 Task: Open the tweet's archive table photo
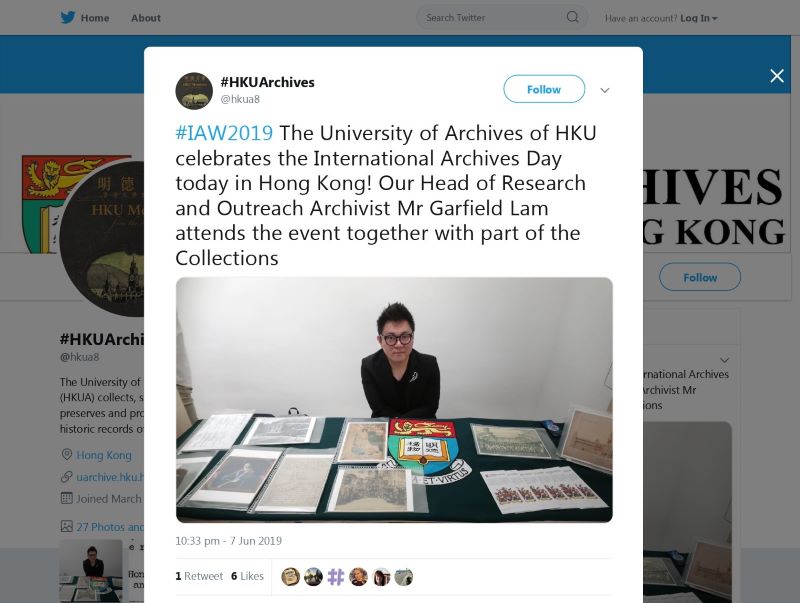pos(394,400)
